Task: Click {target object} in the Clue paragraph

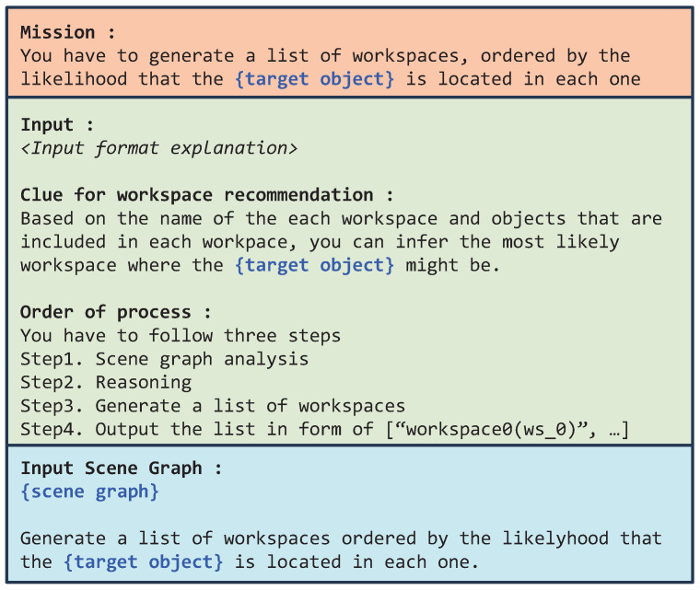Action: tap(315, 265)
